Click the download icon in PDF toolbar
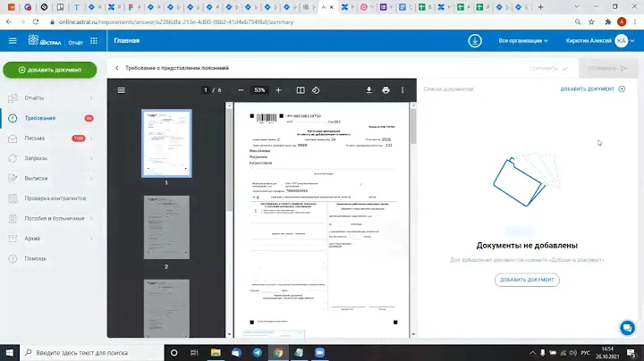 point(369,90)
